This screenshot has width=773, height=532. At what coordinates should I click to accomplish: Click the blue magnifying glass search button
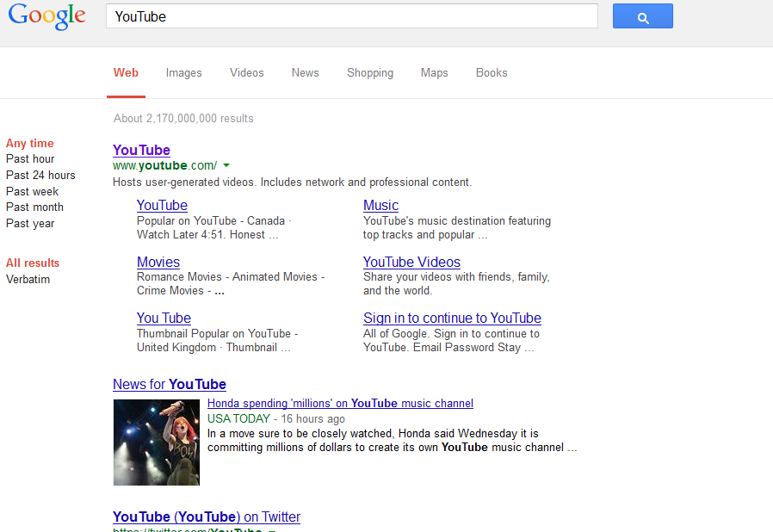tap(642, 17)
